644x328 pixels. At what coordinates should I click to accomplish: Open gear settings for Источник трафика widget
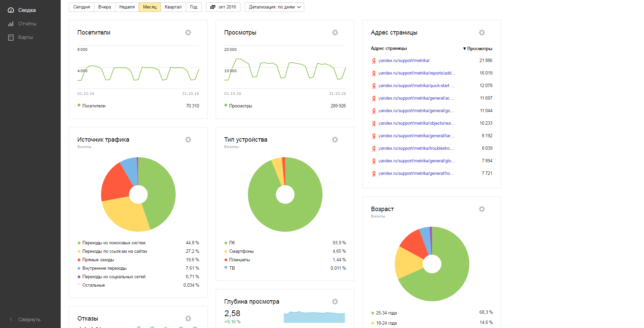pyautogui.click(x=188, y=140)
